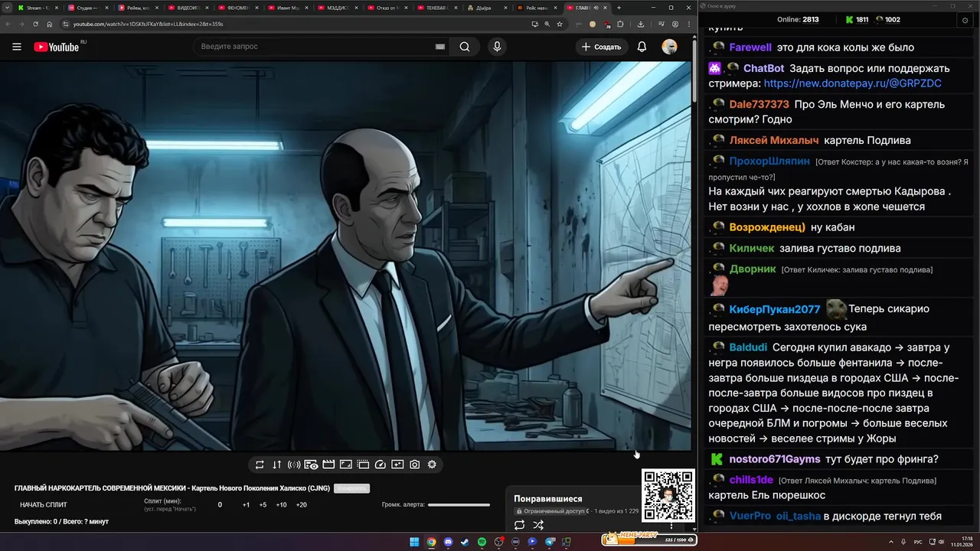
Task: Open the Понравившиеся playlist three-dot menu
Action: click(x=671, y=526)
